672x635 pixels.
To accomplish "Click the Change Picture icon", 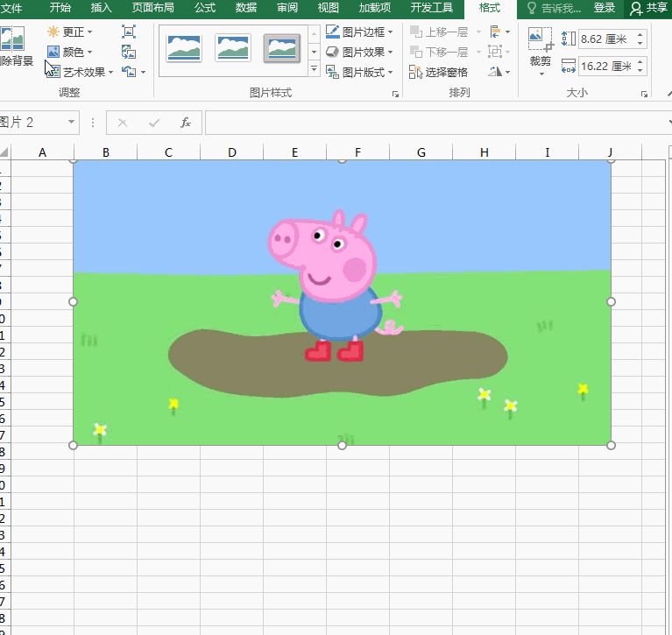I will (x=129, y=52).
